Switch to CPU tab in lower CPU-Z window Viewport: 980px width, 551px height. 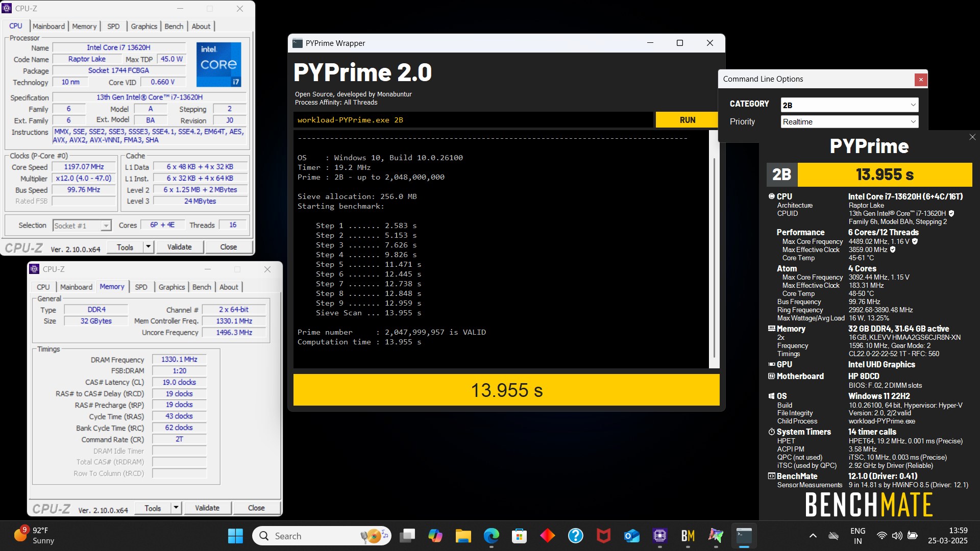43,287
